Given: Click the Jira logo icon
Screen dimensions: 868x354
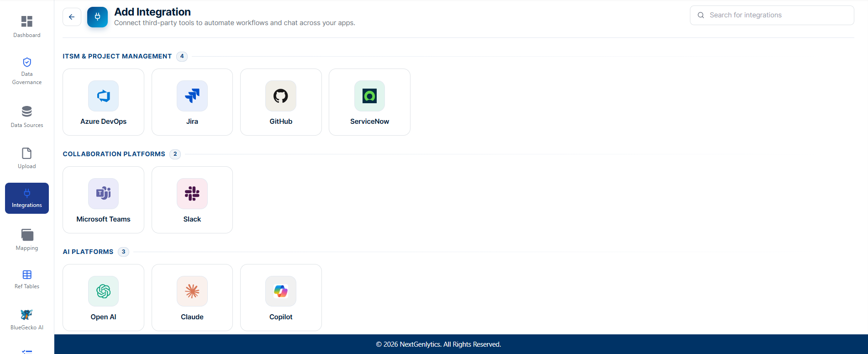Looking at the screenshot, I should pyautogui.click(x=192, y=96).
